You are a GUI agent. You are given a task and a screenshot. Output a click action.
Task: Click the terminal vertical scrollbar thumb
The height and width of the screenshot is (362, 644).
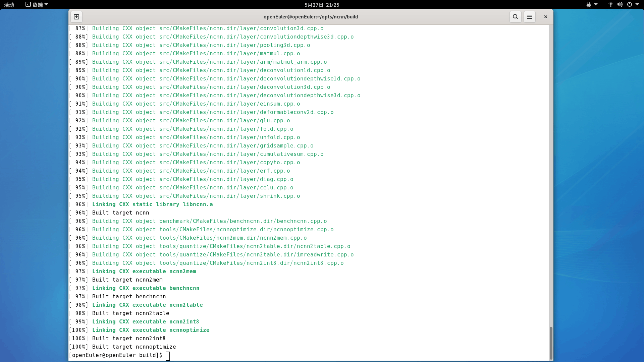(x=551, y=343)
